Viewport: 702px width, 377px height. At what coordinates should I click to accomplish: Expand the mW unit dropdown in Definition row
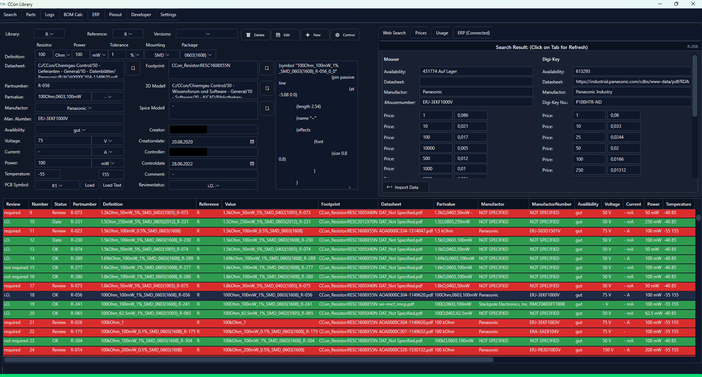click(x=99, y=55)
